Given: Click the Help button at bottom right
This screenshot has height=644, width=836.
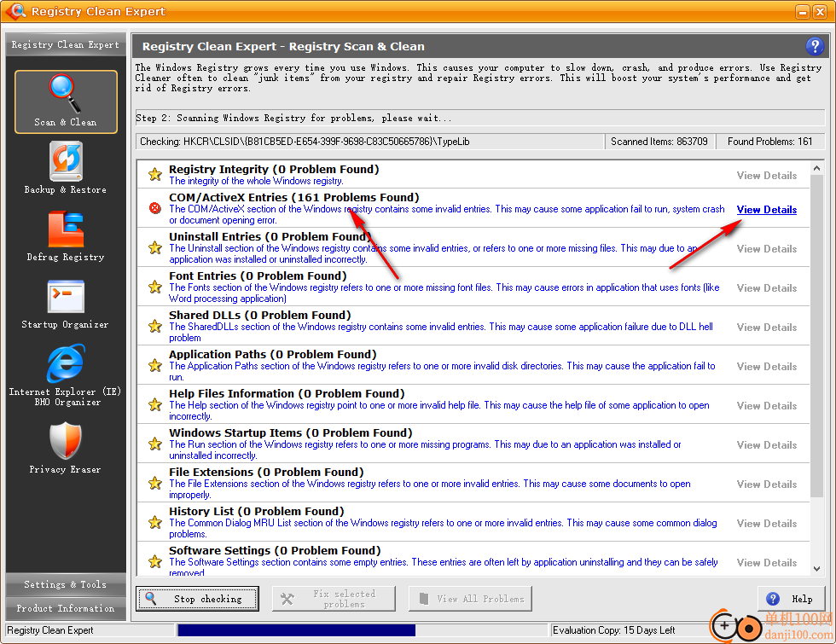Looking at the screenshot, I should (x=792, y=599).
